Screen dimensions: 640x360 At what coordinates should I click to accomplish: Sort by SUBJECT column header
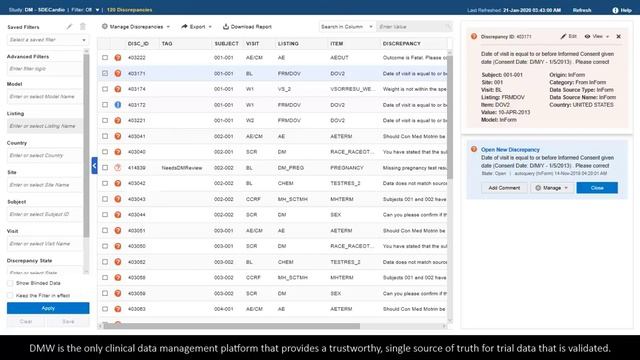tap(226, 44)
